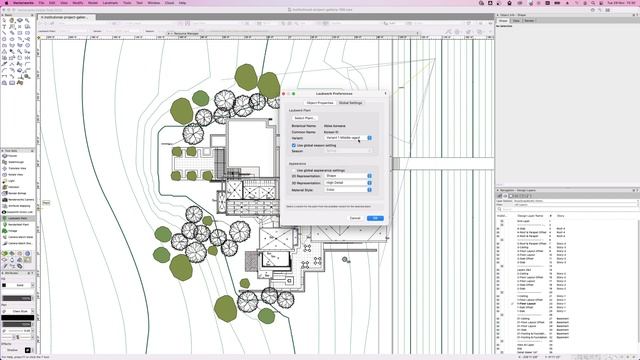The image size is (640, 360).
Task: Pick the Zoom magnifier tool in Basic palette
Action: 27,20
